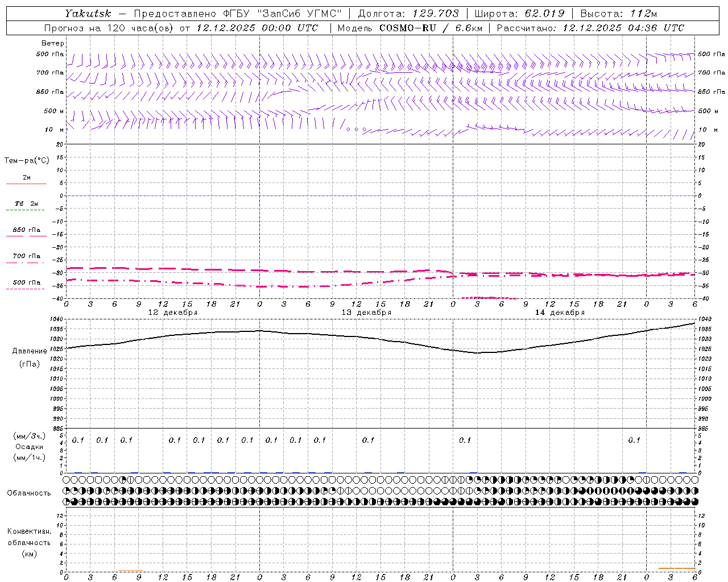Click the 13 декабря date label
The width and height of the screenshot is (728, 582).
(366, 313)
